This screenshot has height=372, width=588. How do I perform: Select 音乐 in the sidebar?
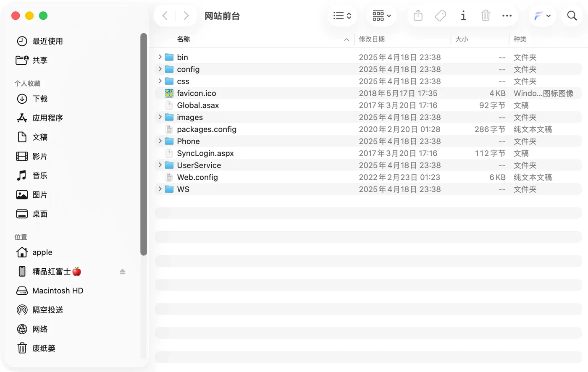point(32,176)
